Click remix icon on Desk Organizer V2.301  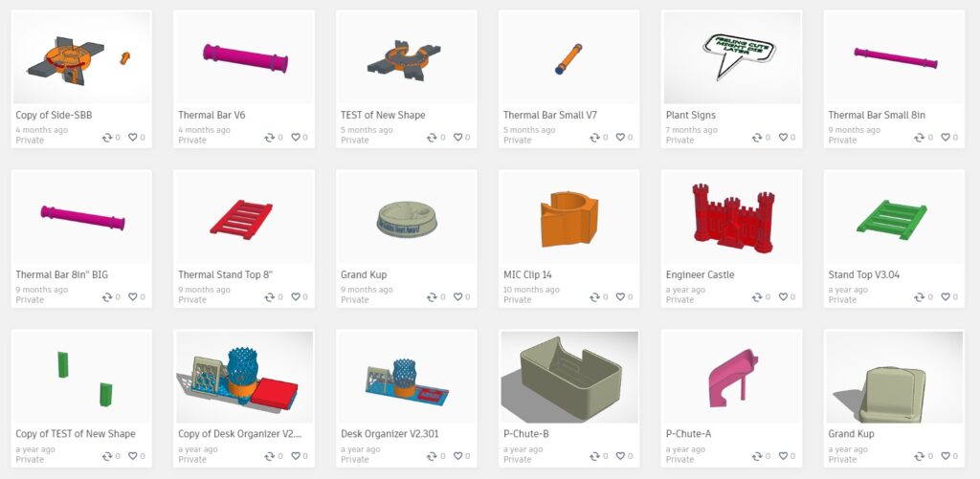432,456
